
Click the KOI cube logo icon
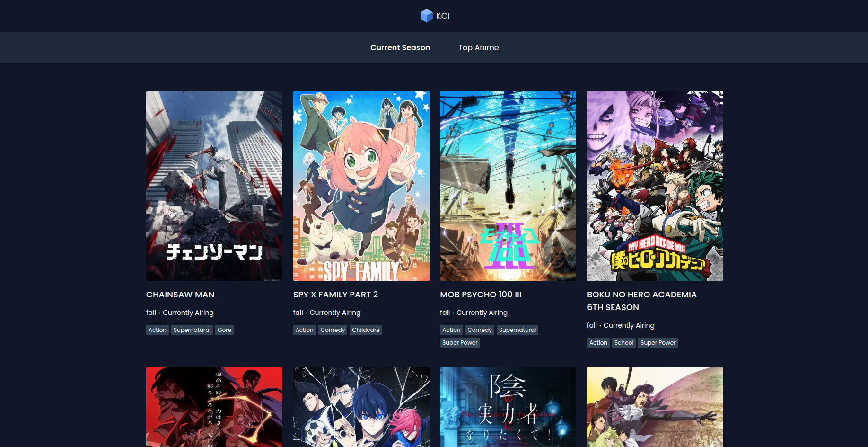pos(426,16)
